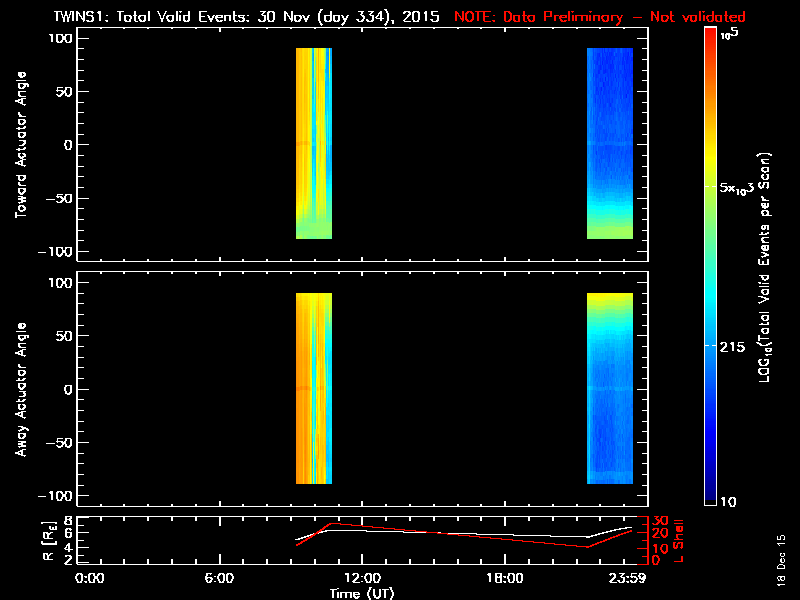Click the Away Actuator Angle axis label
The width and height of the screenshot is (800, 600).
(18, 390)
